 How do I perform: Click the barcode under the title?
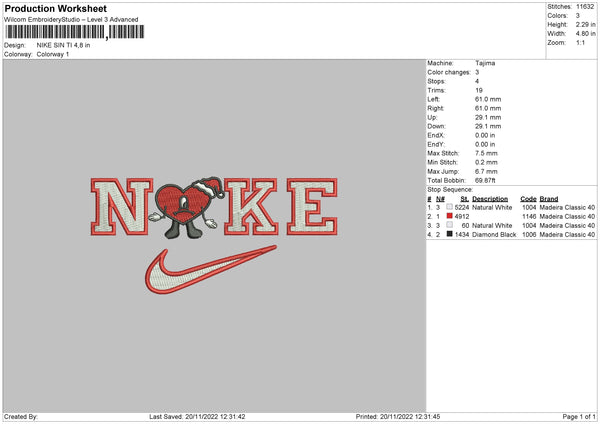75,32
